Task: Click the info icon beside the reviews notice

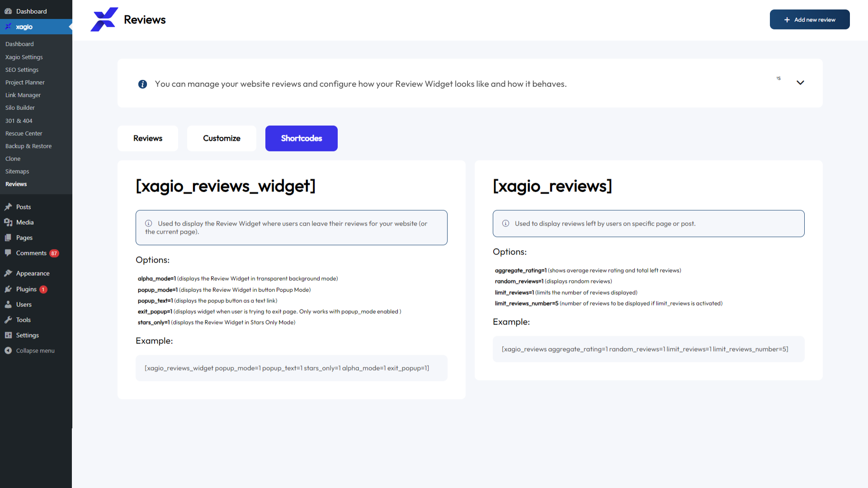Action: point(142,84)
